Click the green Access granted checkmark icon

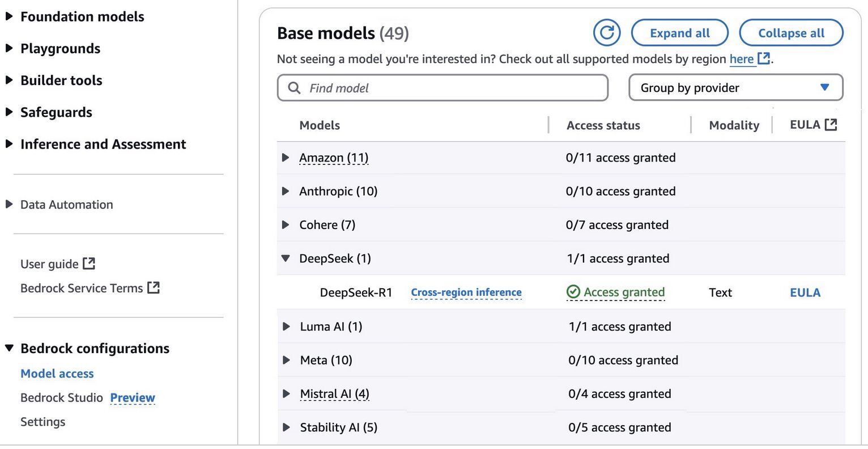point(573,292)
